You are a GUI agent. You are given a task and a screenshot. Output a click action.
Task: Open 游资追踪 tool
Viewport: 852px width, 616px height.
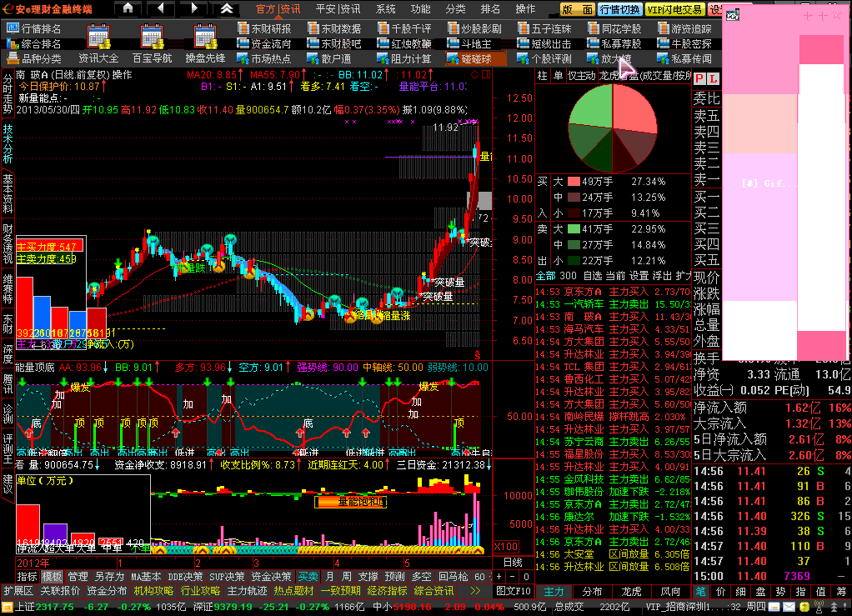pyautogui.click(x=685, y=28)
